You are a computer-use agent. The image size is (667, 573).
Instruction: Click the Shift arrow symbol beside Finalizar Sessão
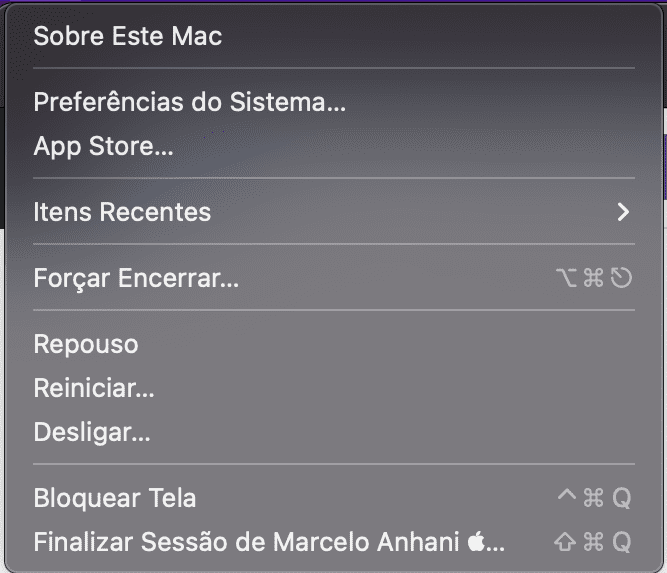pos(565,542)
